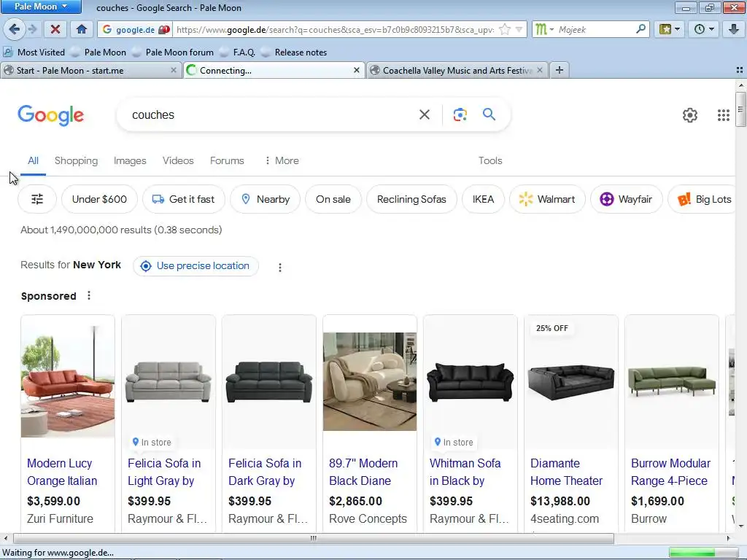Go back using the browser back arrow
The width and height of the screenshot is (747, 560).
click(14, 29)
